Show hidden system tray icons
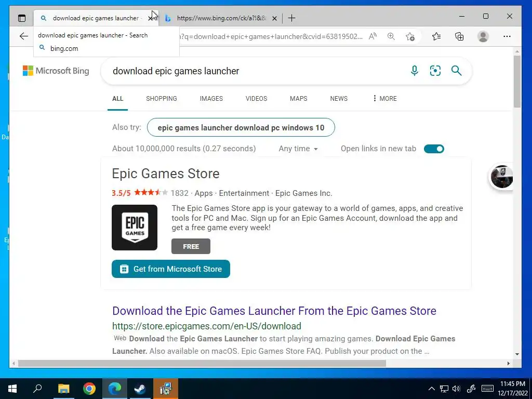Screen dimensions: 532x399 click(431, 389)
